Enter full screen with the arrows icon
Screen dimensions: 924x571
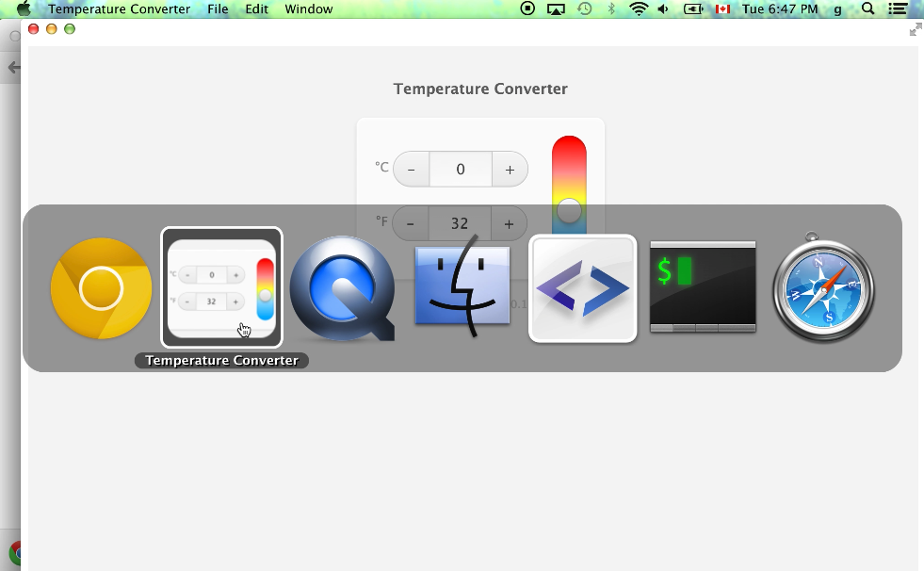[x=916, y=30]
